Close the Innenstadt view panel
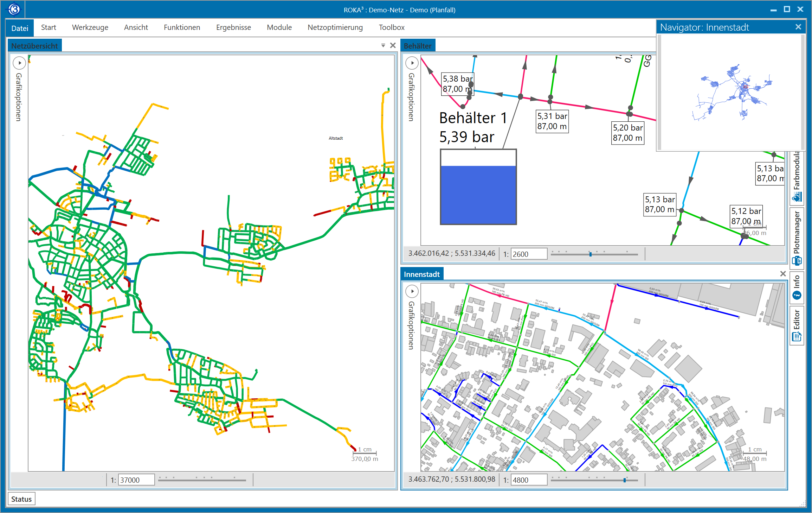The height and width of the screenshot is (513, 812). [x=783, y=274]
